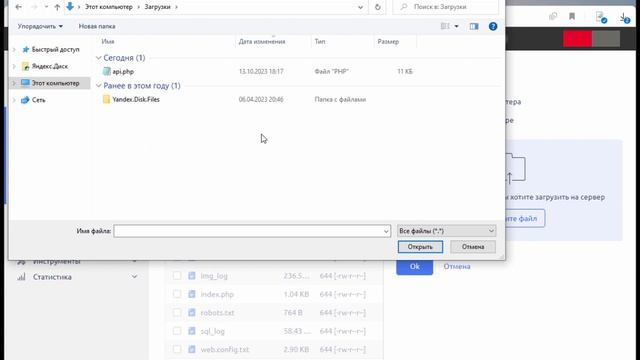Open view options dropdown arrow
The image size is (640, 360).
point(456,26)
